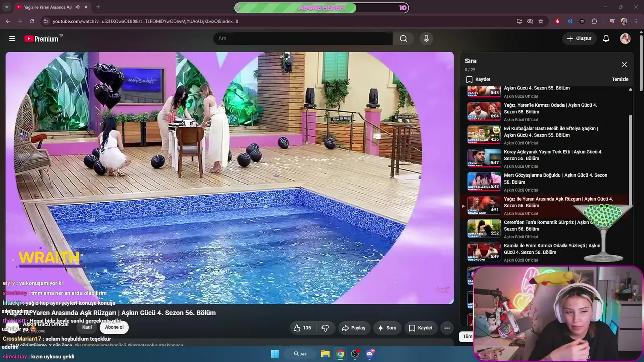The width and height of the screenshot is (644, 362).
Task: Clear the queue with Temizle
Action: [x=620, y=79]
